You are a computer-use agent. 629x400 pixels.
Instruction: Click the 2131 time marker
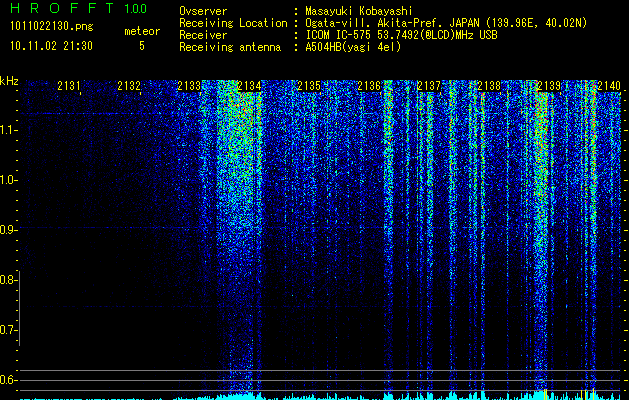click(69, 86)
